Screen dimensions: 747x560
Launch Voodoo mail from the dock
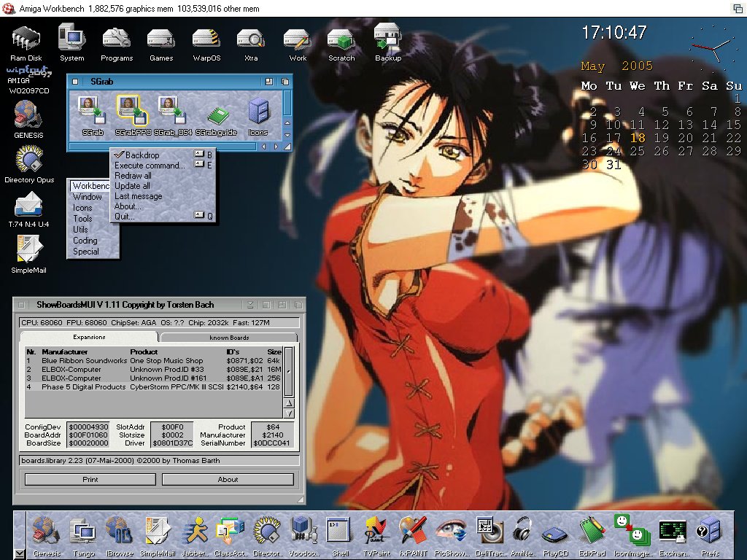(x=304, y=536)
